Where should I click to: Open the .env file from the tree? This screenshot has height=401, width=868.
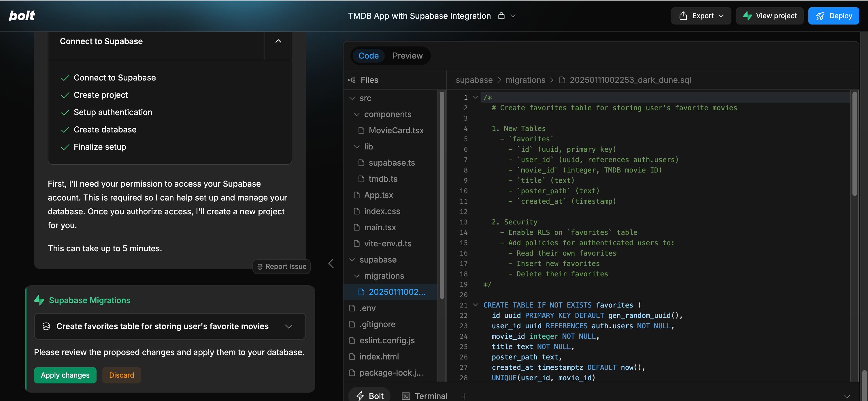368,308
